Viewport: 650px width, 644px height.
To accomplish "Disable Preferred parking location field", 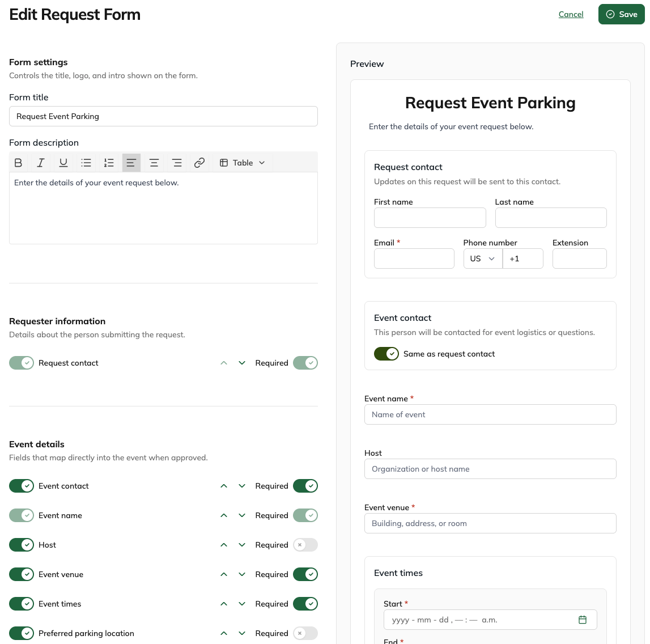I will (x=22, y=633).
